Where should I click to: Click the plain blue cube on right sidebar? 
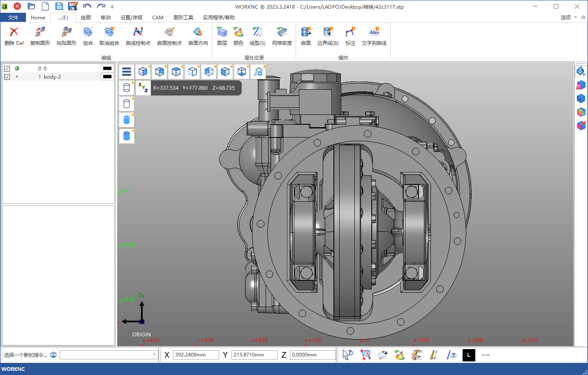[x=581, y=98]
